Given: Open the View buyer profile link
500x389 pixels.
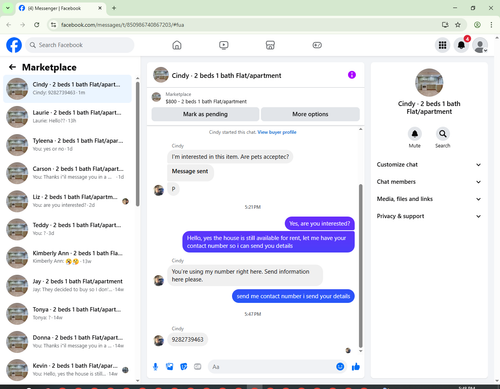Looking at the screenshot, I should [277, 132].
